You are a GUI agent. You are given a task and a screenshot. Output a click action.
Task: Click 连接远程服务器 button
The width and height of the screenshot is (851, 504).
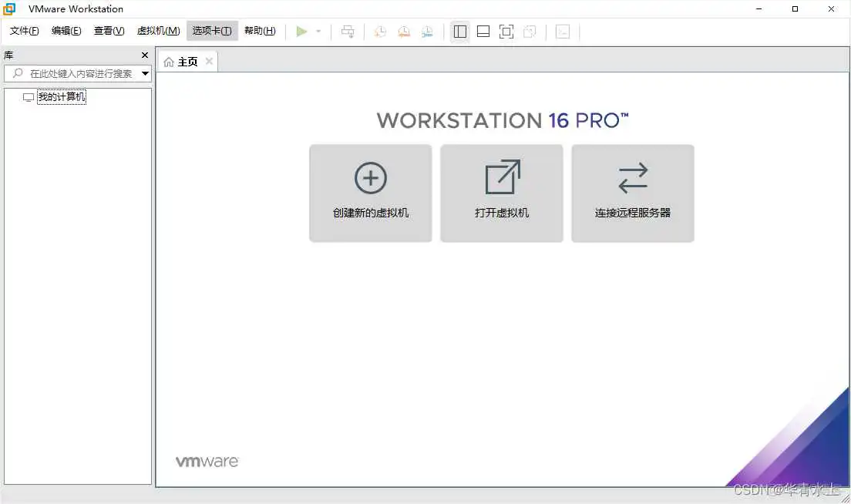click(x=632, y=193)
